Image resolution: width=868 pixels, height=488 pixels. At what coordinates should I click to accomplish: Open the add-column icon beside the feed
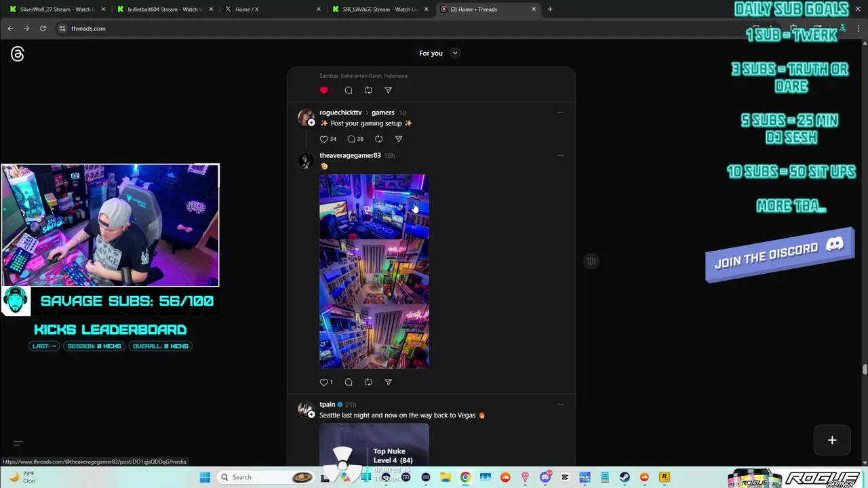coord(591,261)
